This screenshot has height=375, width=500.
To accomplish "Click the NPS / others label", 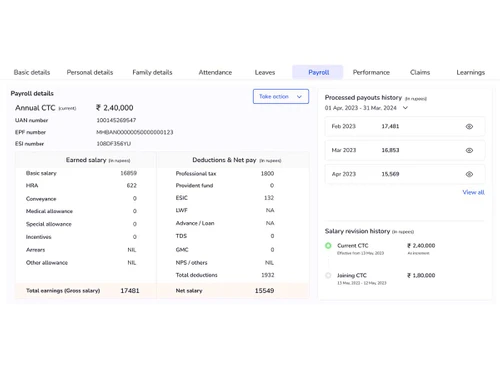I will tap(191, 263).
